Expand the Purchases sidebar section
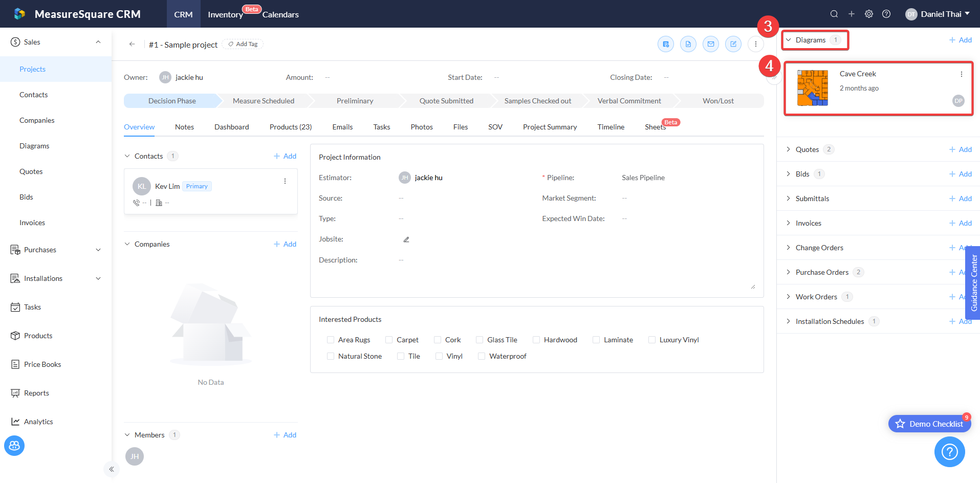 click(98, 250)
